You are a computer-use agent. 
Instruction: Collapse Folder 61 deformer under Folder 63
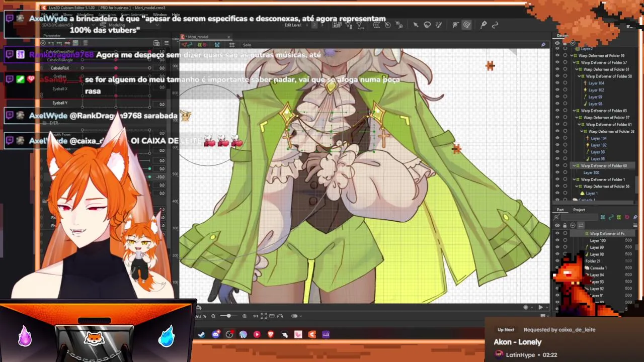click(580, 124)
